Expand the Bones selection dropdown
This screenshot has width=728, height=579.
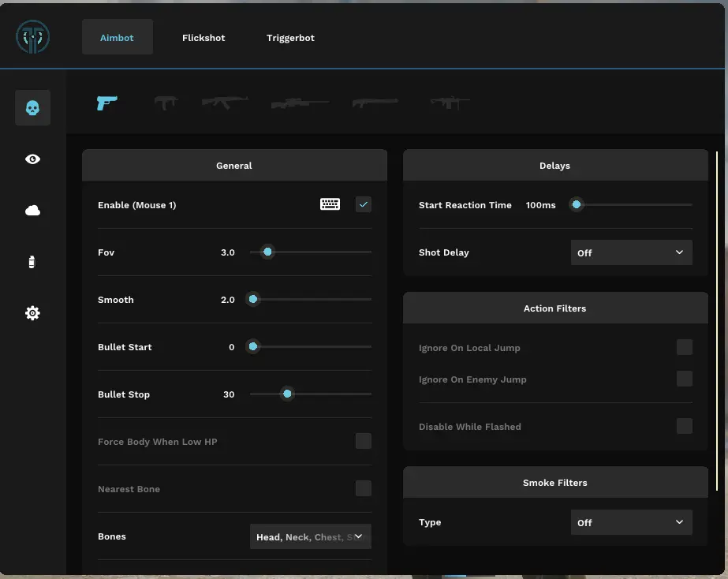point(311,536)
